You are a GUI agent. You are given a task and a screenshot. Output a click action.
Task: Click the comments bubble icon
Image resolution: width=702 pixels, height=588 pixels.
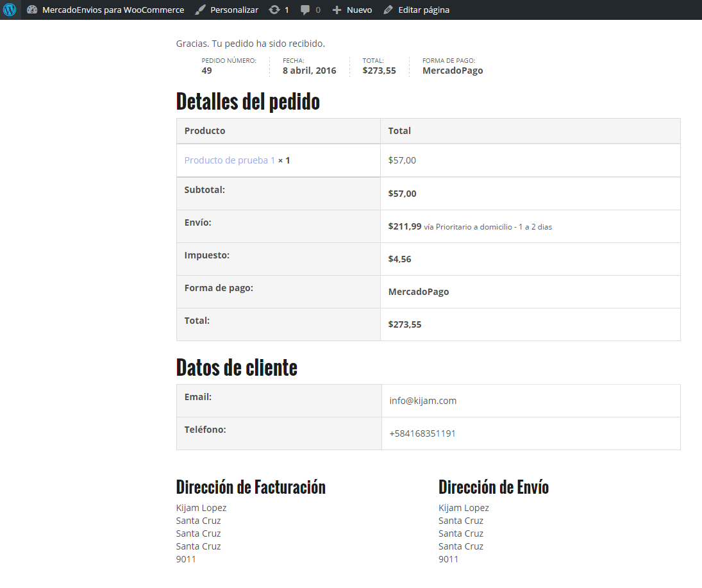point(305,10)
